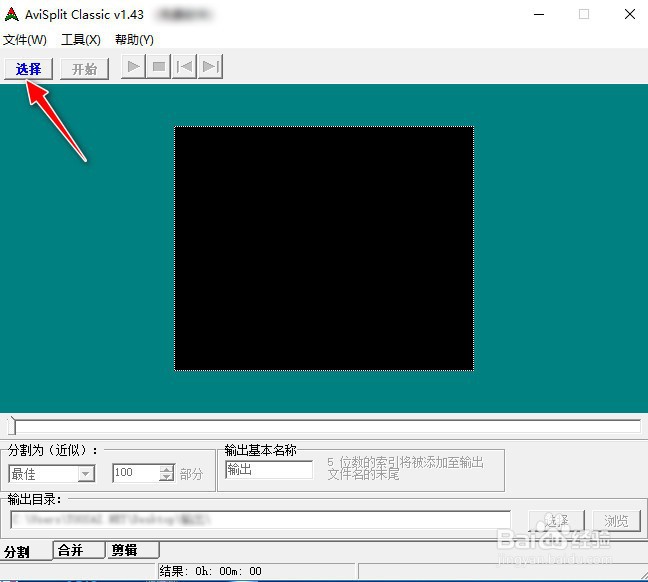648x582 pixels.
Task: Click the AviSplit app icon in title bar
Action: 12,14
